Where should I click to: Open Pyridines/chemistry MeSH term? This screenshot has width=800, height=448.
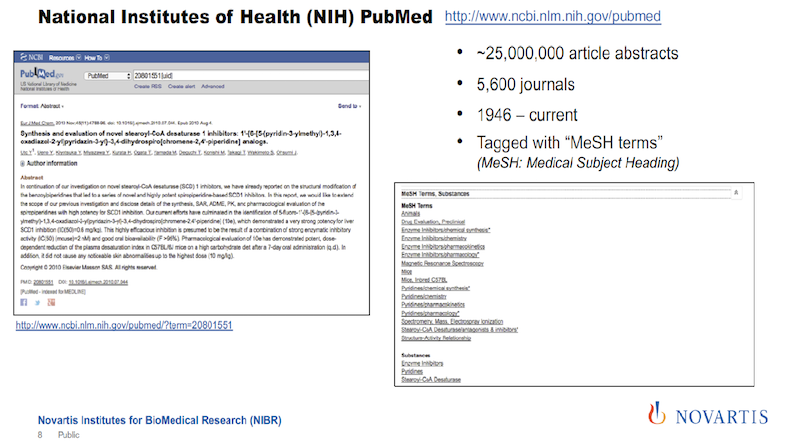click(424, 296)
